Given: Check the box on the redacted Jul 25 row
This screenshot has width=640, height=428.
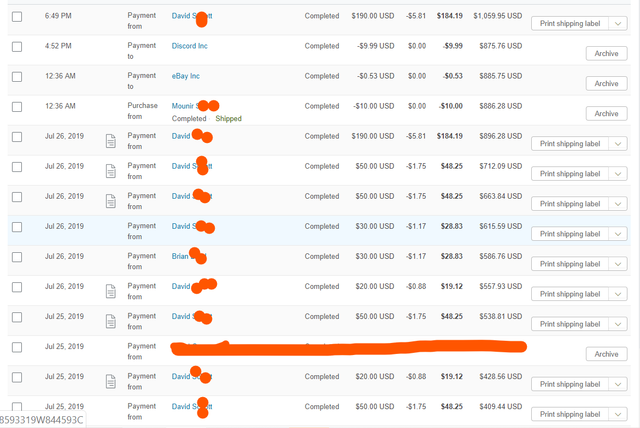Looking at the screenshot, I should pyautogui.click(x=17, y=347).
